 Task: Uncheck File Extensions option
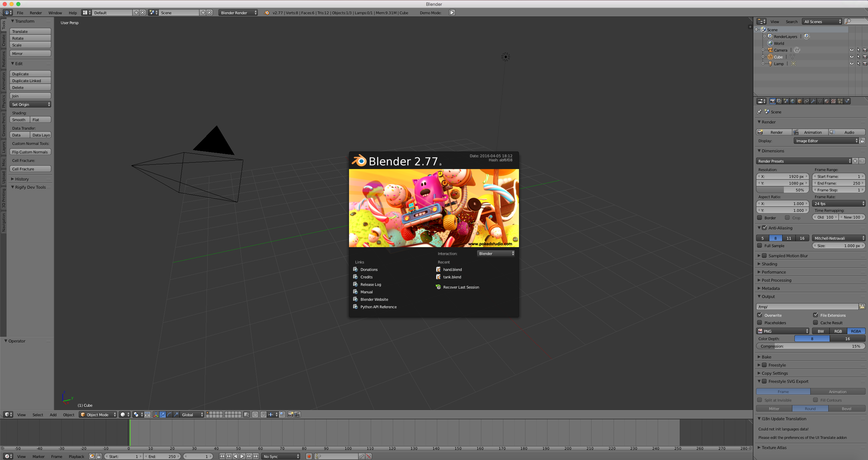[x=815, y=315]
